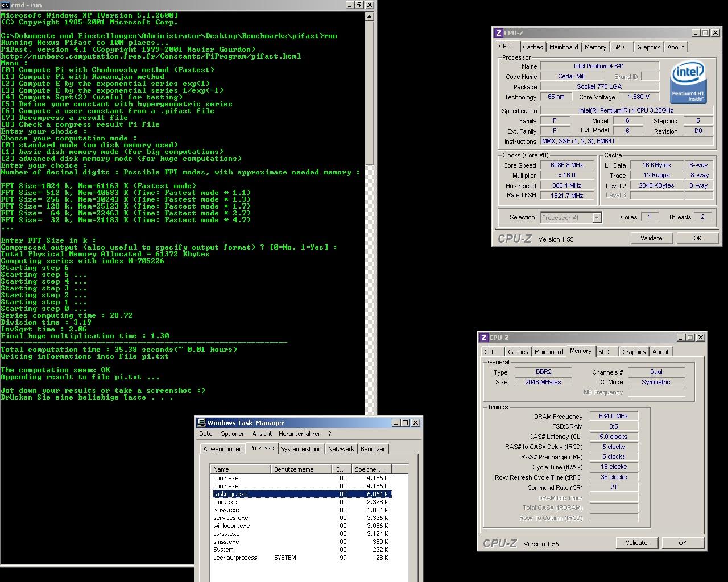
Task: Select the Leerlaufprozess row
Action: [x=301, y=558]
